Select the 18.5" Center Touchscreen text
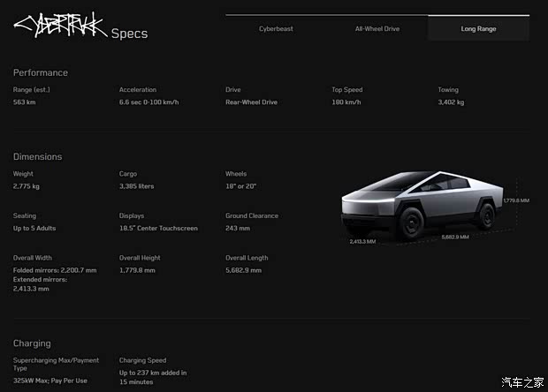The width and height of the screenshot is (548, 392). (158, 229)
